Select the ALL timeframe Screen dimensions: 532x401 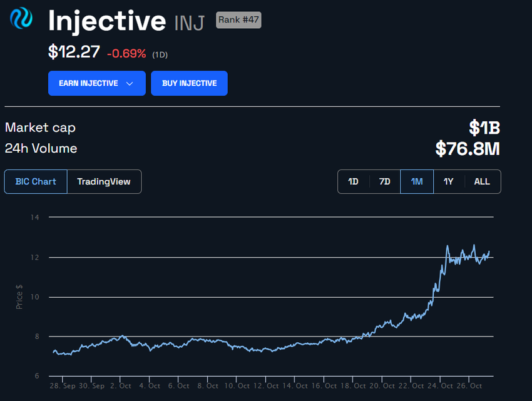[x=481, y=181]
